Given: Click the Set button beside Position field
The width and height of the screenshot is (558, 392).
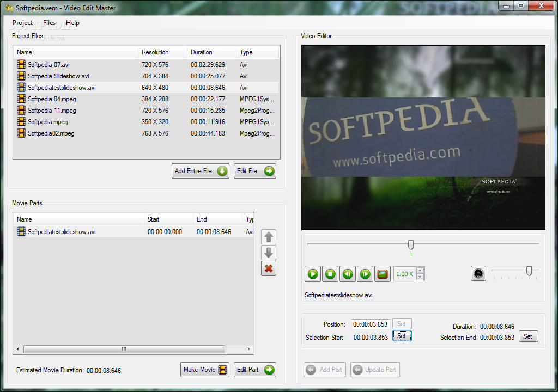Looking at the screenshot, I should (402, 324).
